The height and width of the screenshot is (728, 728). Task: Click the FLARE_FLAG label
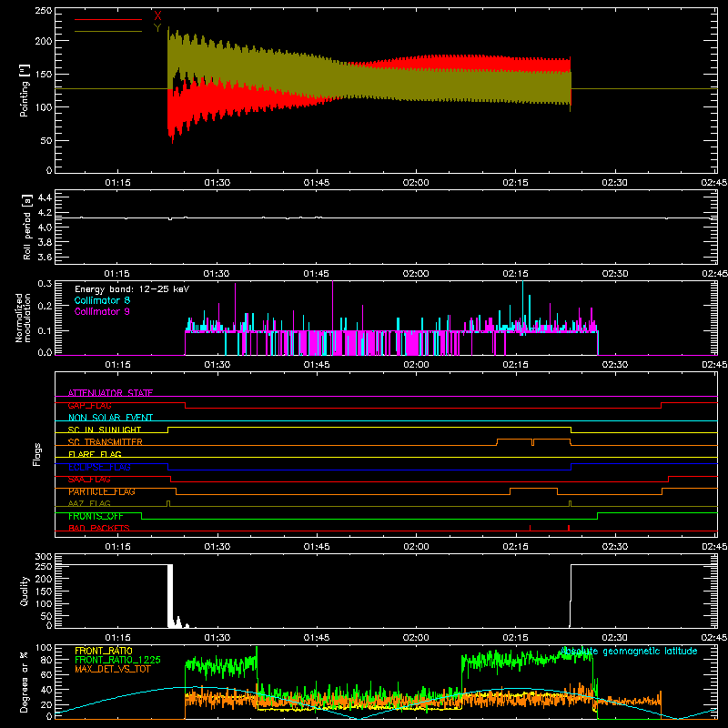[x=95, y=454]
